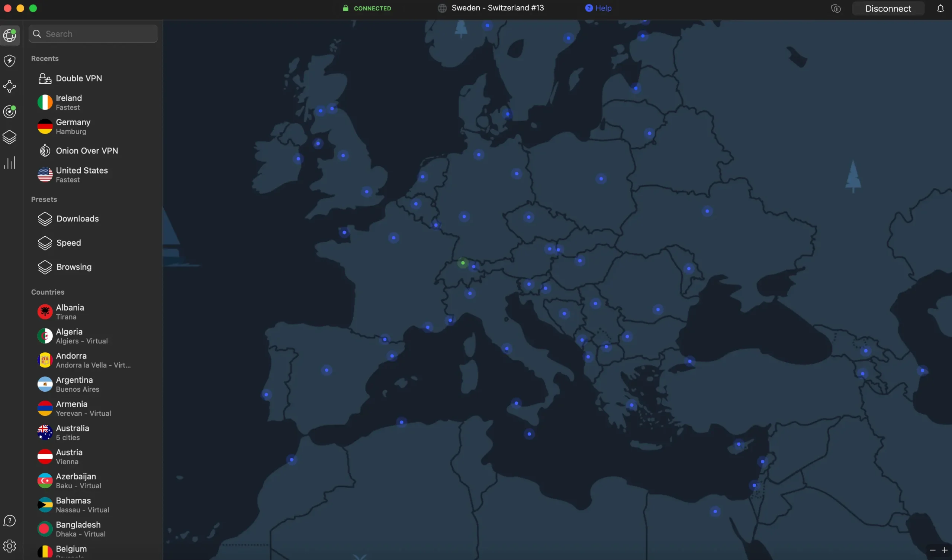952x560 pixels.
Task: Connect to Austria Vienna
Action: [93, 457]
